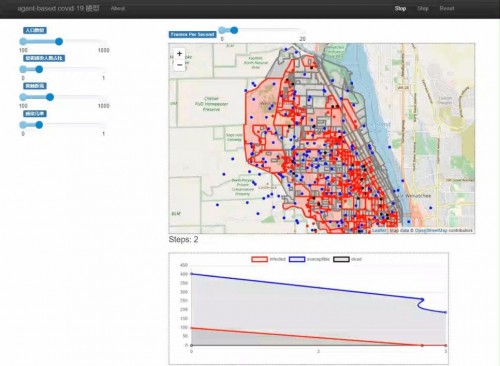Click the susceptible curve final data point
The image size is (500, 366).
[445, 312]
